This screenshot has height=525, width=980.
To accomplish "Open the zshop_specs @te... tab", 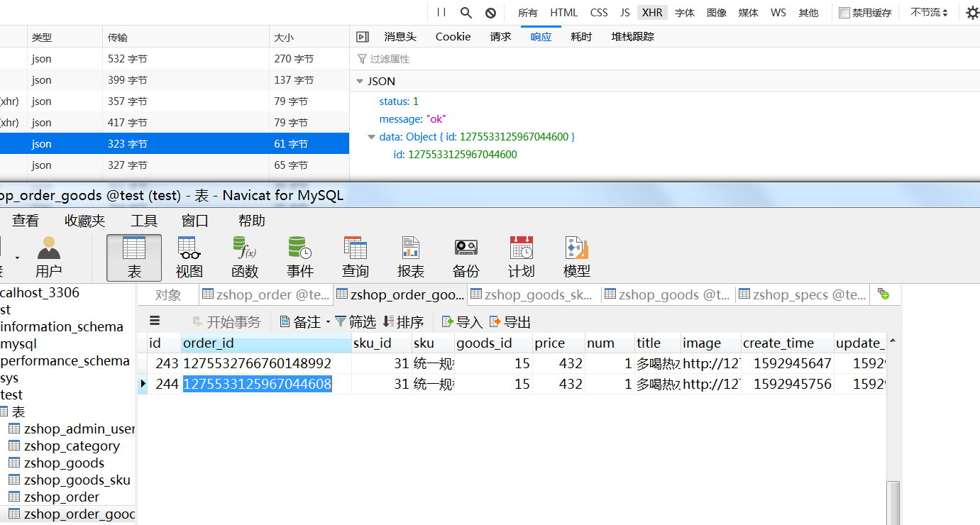I will point(802,294).
